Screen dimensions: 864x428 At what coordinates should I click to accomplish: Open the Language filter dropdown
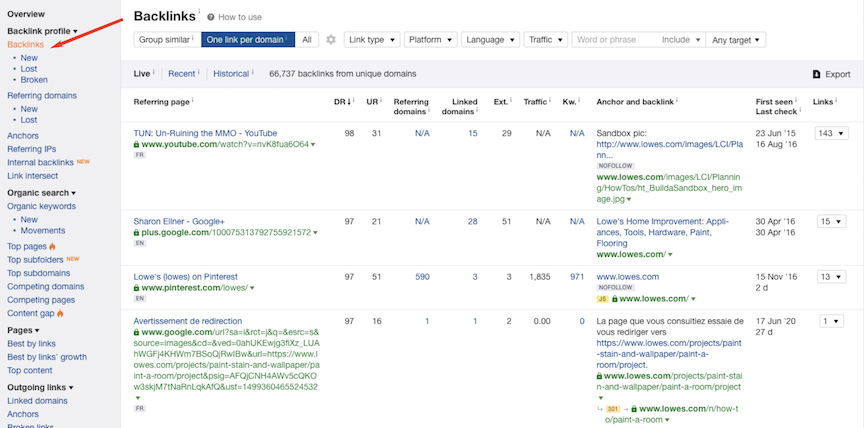click(490, 40)
